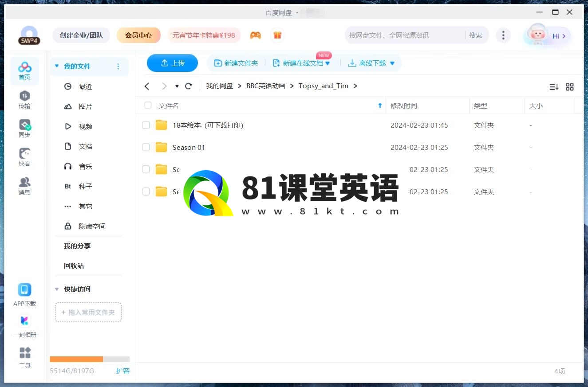Go to 我的网盘 breadcrumb
Image resolution: width=588 pixels, height=387 pixels.
click(x=220, y=86)
